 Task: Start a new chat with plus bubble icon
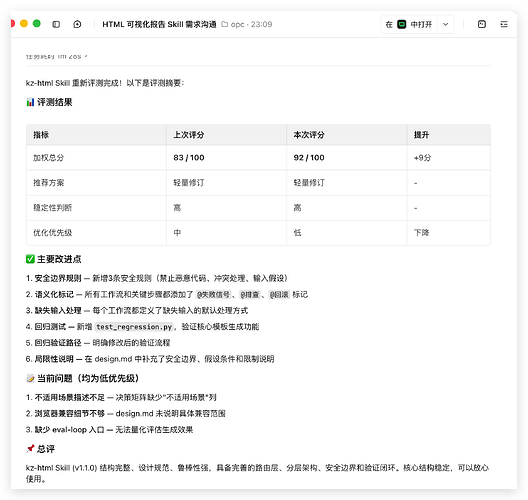click(x=77, y=24)
